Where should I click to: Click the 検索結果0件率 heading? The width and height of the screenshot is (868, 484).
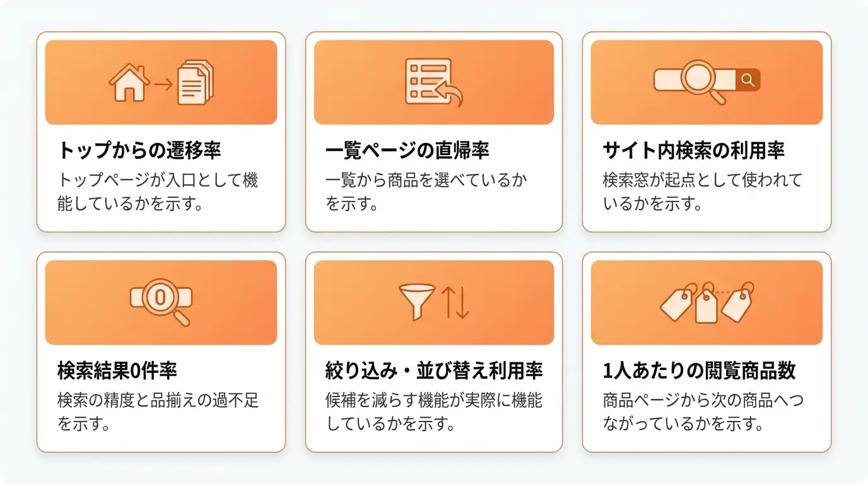tap(117, 371)
